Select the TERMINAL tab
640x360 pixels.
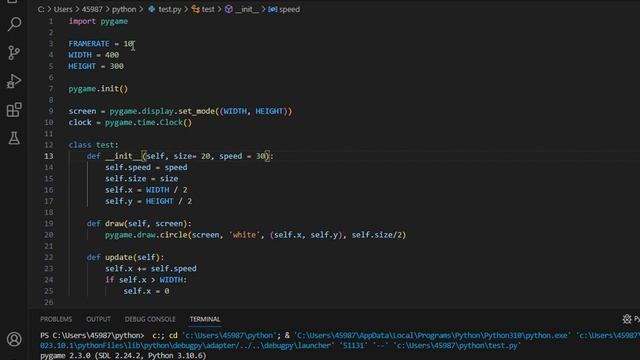point(205,319)
